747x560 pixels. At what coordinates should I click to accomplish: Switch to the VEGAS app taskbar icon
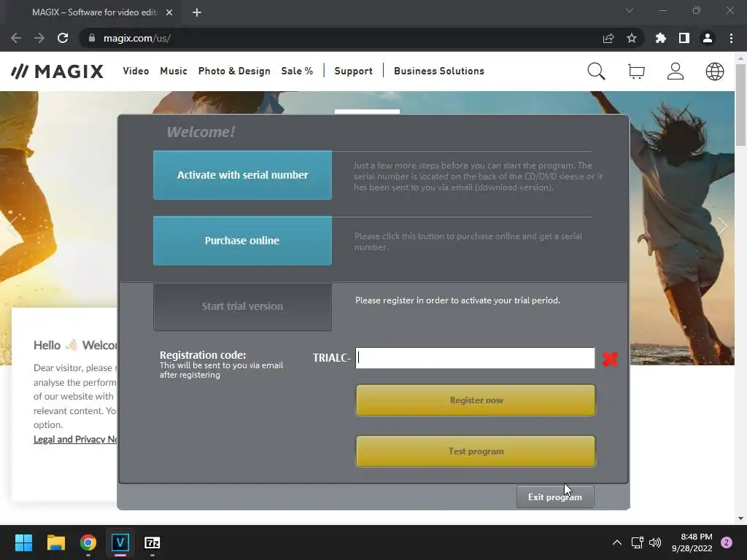[x=120, y=542]
